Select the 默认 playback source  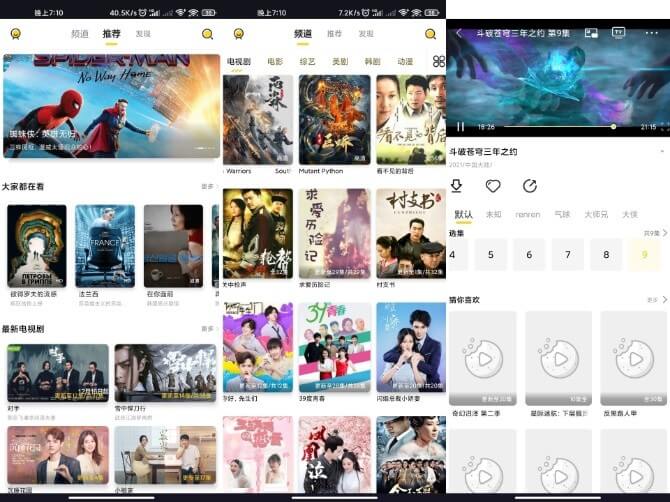pyautogui.click(x=463, y=214)
